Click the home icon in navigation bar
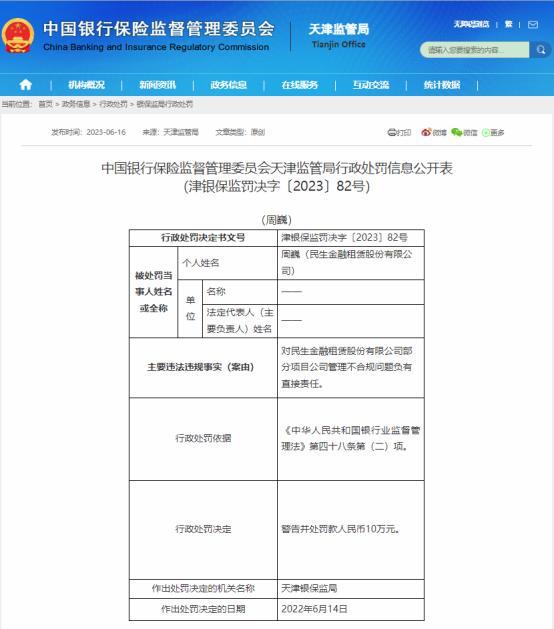The image size is (554, 629). click(26, 85)
